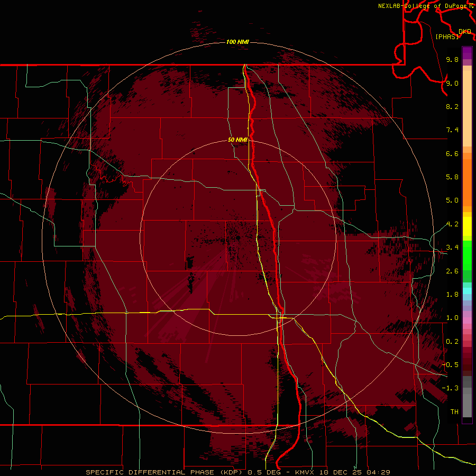Click the "50 NMI" range ring label
Image resolution: width=476 pixels, height=476 pixels.
click(237, 140)
